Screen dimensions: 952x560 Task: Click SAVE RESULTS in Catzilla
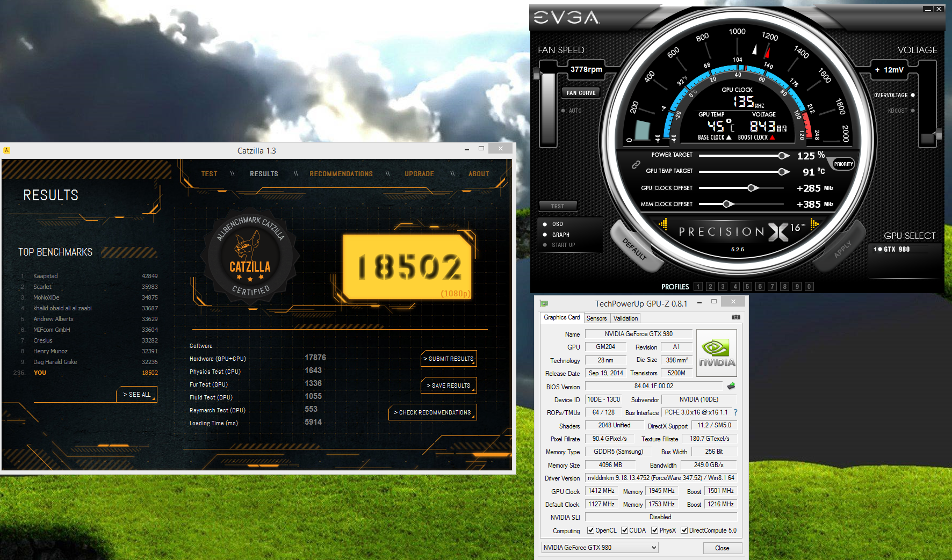(x=449, y=386)
